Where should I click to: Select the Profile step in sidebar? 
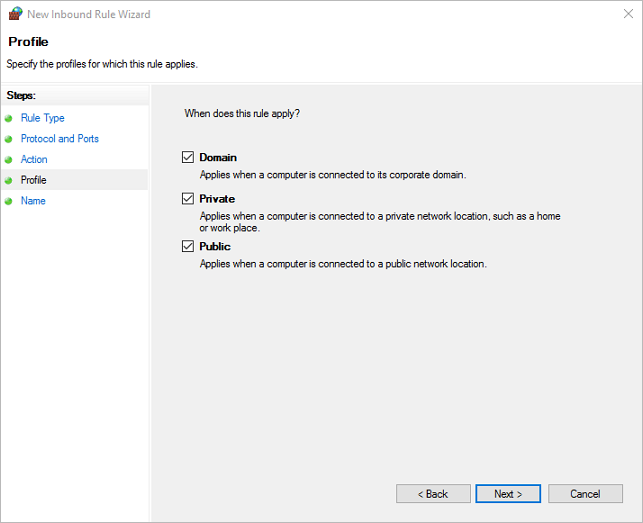(33, 180)
